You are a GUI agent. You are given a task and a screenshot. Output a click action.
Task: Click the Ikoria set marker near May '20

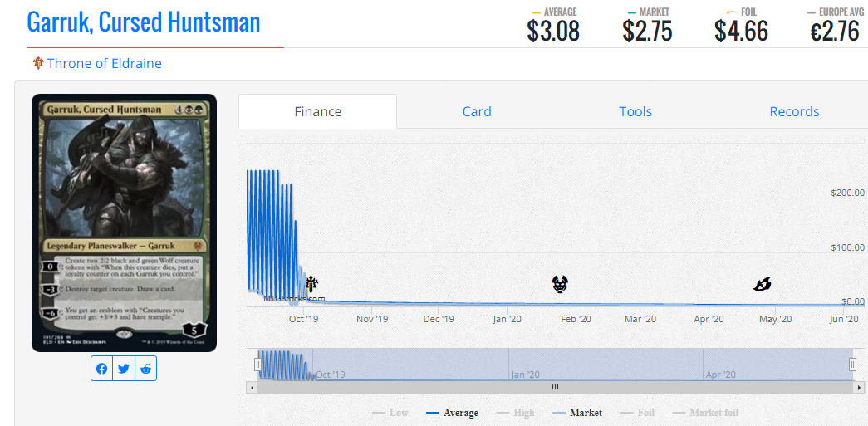point(763,285)
